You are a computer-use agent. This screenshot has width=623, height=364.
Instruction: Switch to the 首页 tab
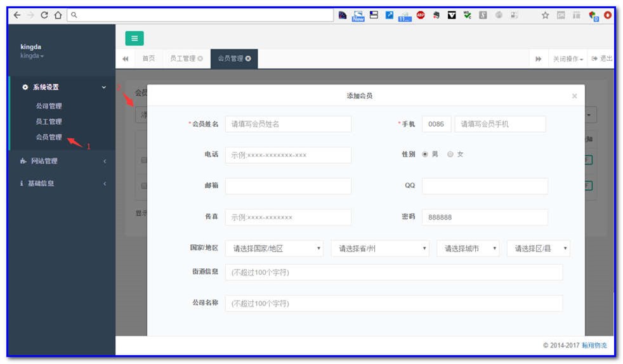[x=148, y=58]
